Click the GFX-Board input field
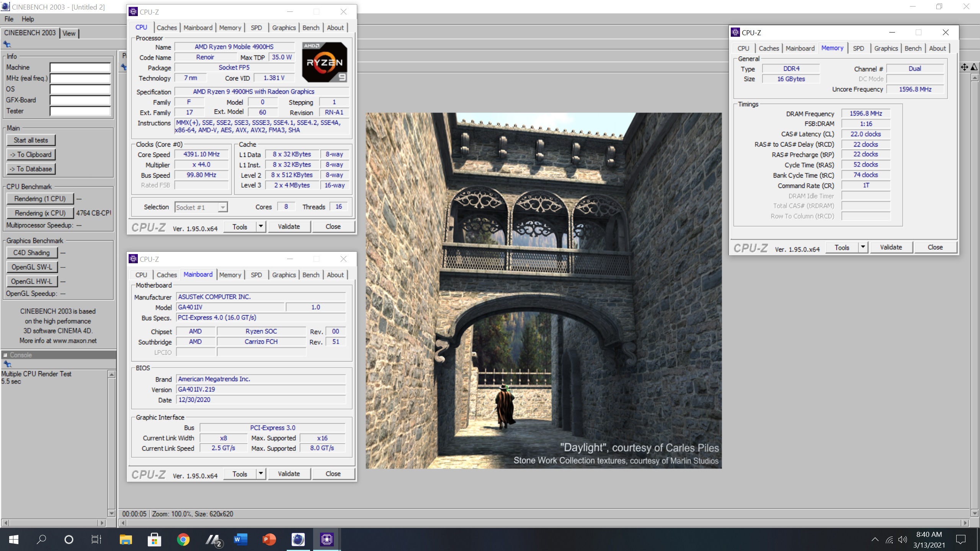This screenshot has width=980, height=551. click(80, 100)
